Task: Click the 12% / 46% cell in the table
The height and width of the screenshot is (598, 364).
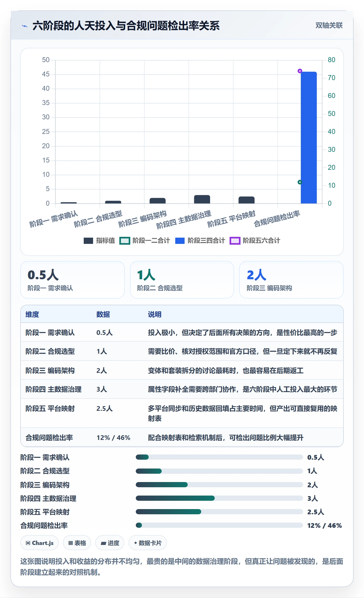Action: coord(113,438)
